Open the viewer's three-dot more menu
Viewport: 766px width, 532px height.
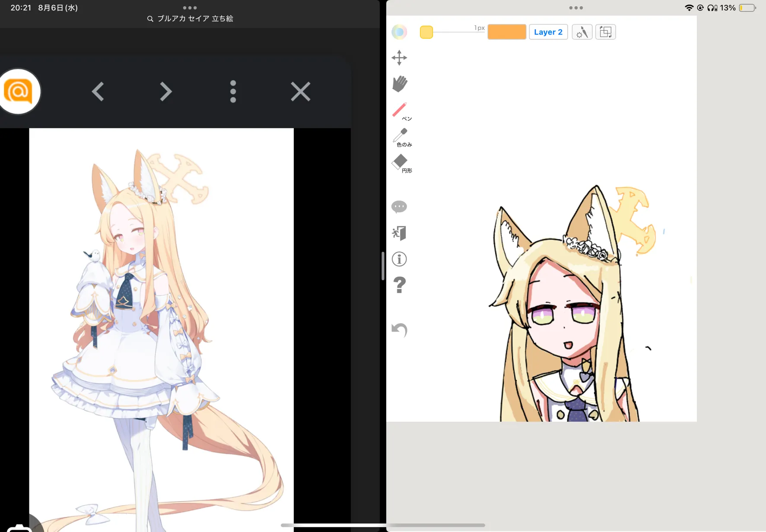233,92
